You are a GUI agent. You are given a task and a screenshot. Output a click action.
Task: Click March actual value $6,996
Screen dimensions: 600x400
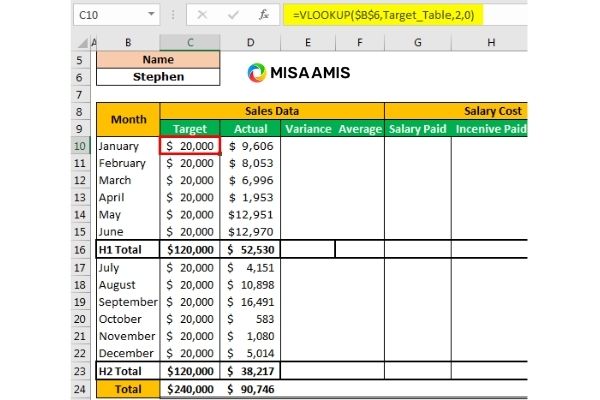click(251, 180)
